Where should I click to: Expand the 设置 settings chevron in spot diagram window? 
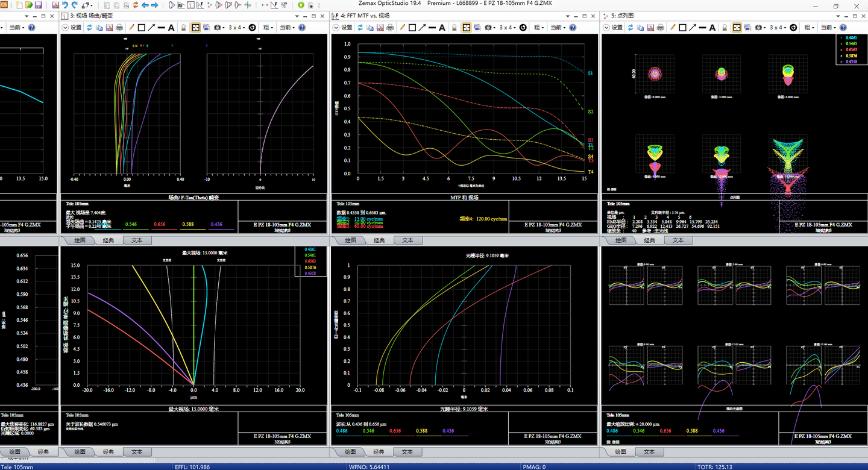[608, 28]
